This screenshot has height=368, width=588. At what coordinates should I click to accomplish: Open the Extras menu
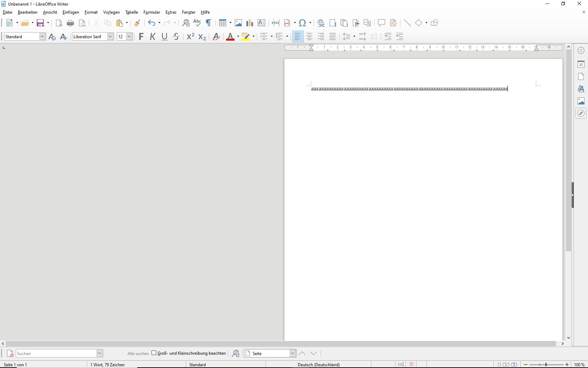(x=171, y=12)
